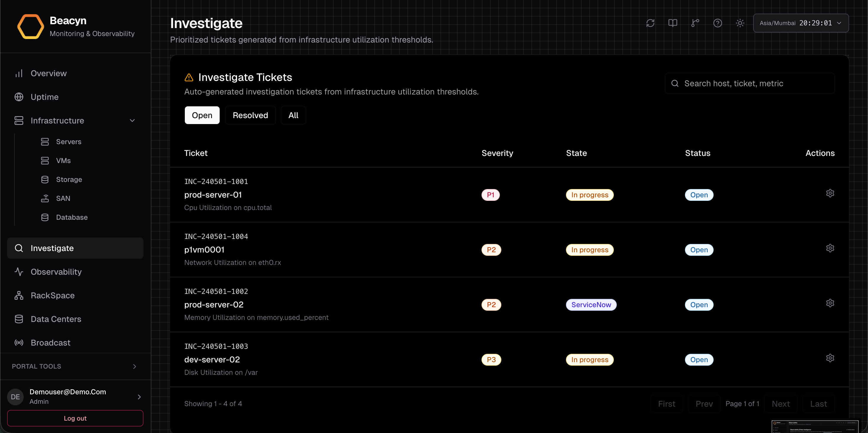
Task: Switch to the All tickets tab
Action: (293, 115)
